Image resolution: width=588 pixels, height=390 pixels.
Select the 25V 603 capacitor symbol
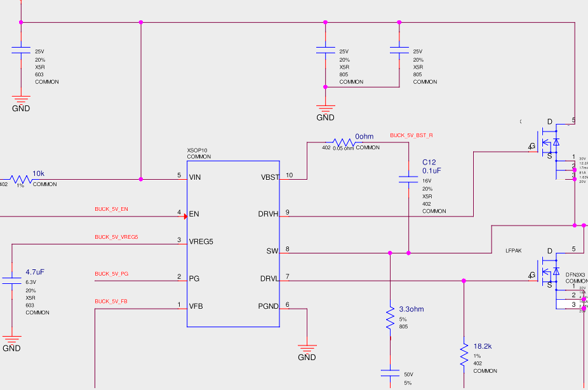(x=21, y=50)
